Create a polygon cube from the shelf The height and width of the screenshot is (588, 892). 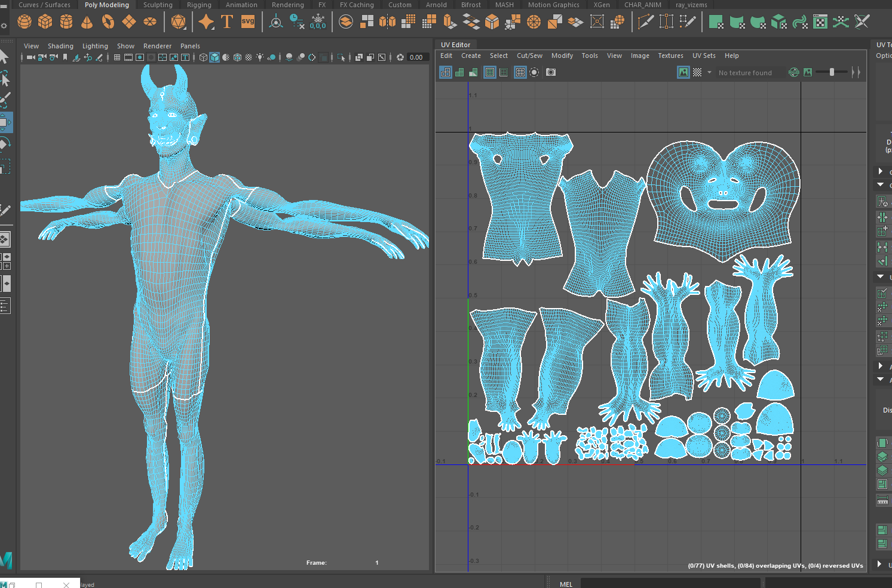tap(45, 21)
